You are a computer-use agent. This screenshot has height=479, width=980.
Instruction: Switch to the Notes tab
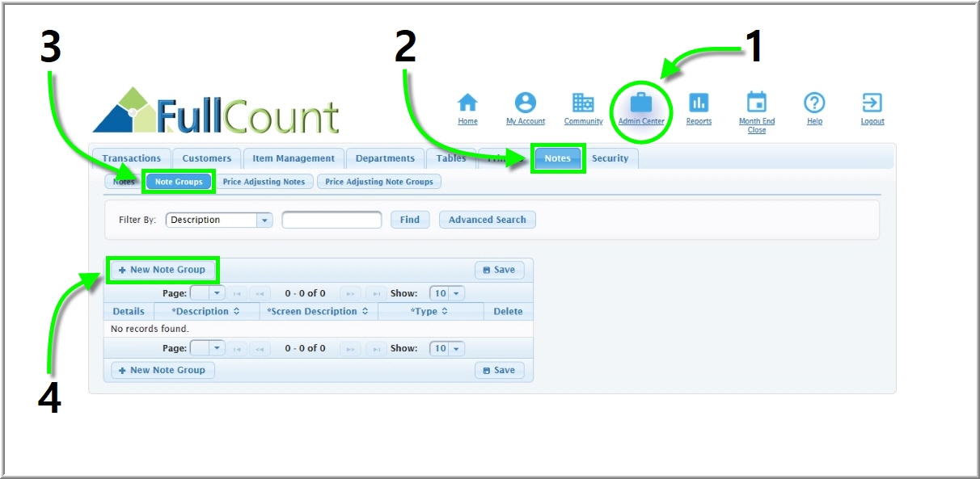[557, 158]
